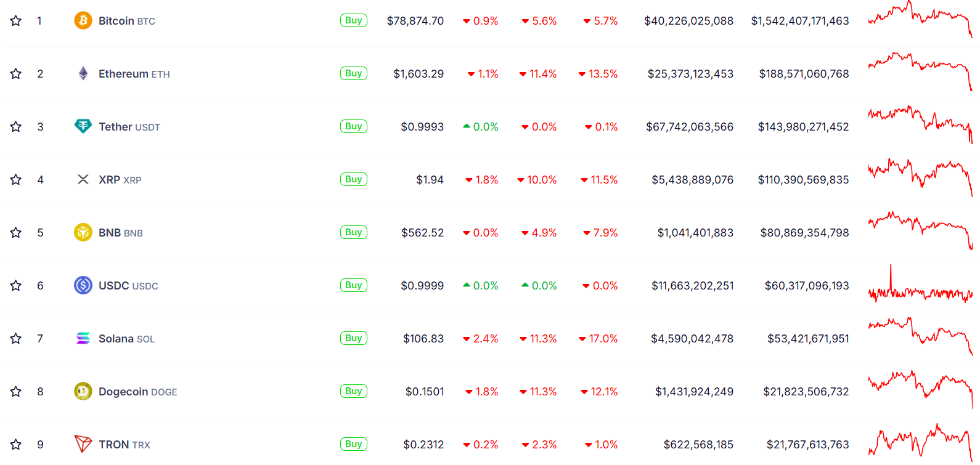
Task: Click the USDC blue logo icon
Action: pyautogui.click(x=83, y=285)
